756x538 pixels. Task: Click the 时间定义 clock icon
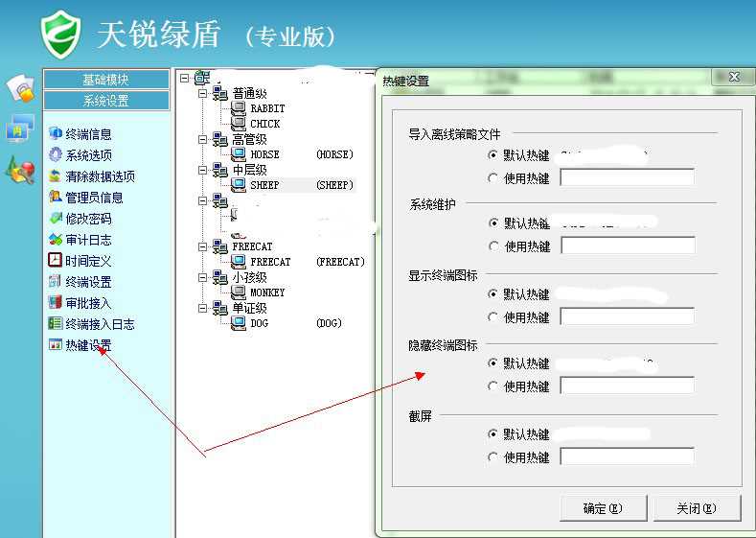[x=56, y=260]
